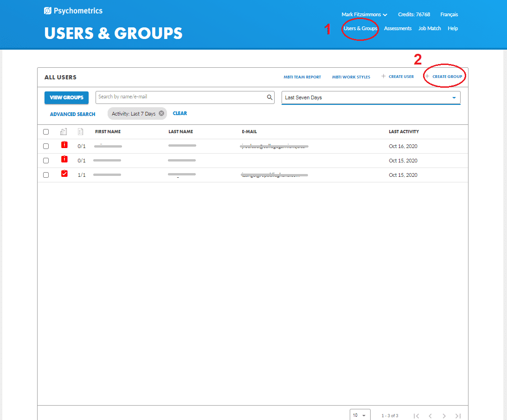Click the red alert clipboard icon in first row
Image resolution: width=507 pixels, height=420 pixels.
[64, 145]
